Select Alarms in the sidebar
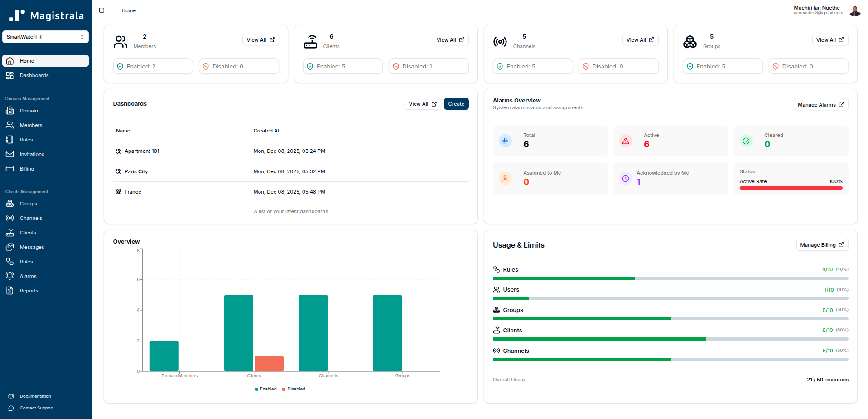 pyautogui.click(x=28, y=276)
